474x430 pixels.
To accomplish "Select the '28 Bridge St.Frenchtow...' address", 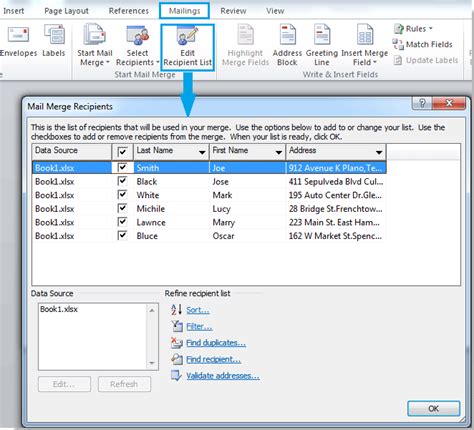I will pos(335,209).
